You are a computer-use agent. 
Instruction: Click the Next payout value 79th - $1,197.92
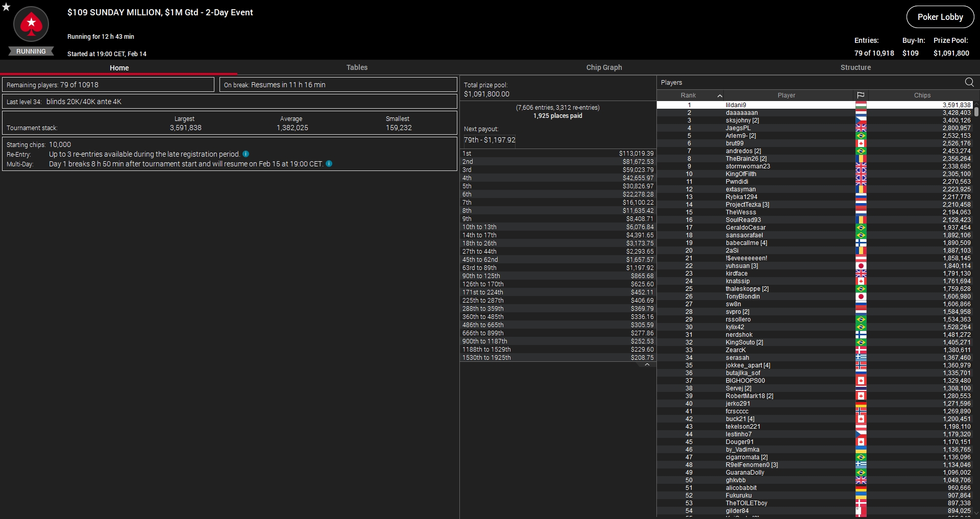click(x=489, y=140)
